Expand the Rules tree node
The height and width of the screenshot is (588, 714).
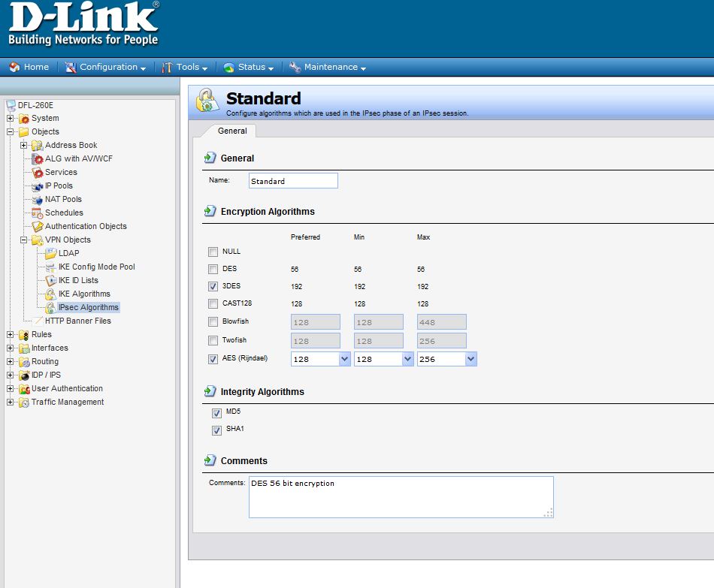click(x=10, y=335)
